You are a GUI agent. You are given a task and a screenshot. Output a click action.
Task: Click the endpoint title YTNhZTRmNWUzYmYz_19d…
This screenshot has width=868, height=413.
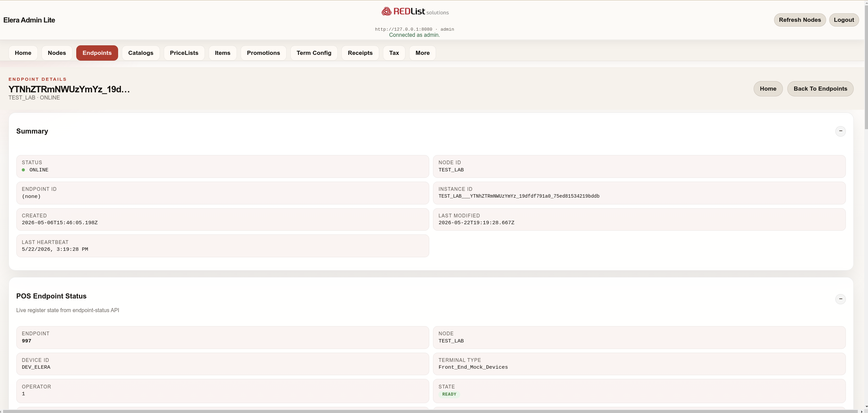coord(69,89)
